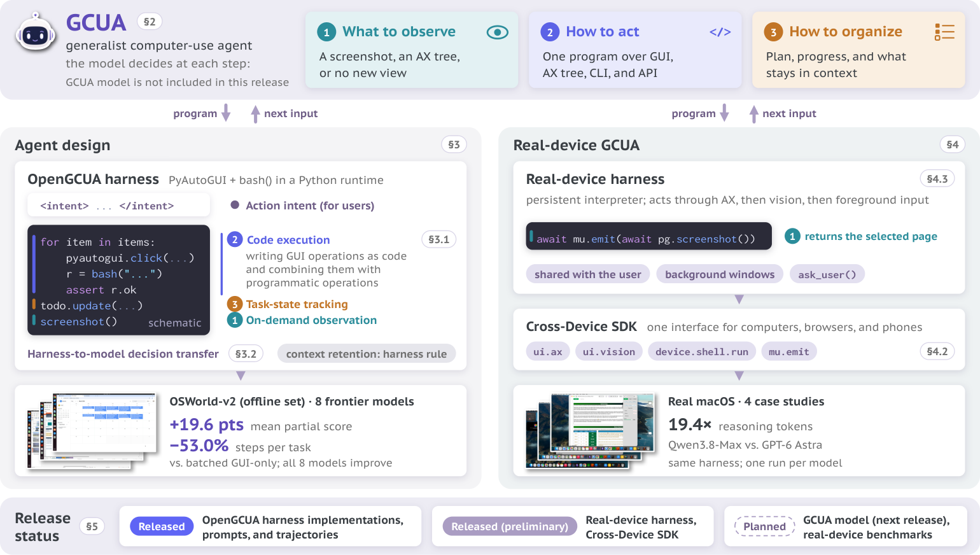980x555 pixels.
Task: Click the GCUA robot mascot icon
Action: point(36,32)
